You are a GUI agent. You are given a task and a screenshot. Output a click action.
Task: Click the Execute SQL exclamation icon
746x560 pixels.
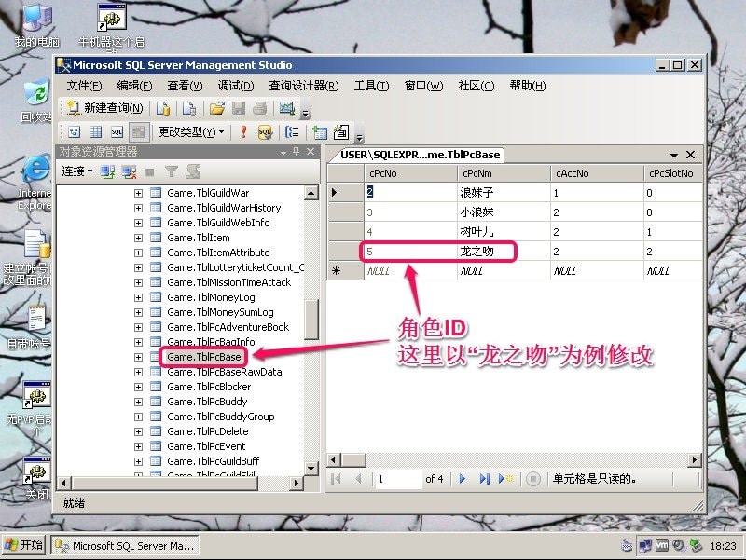tap(243, 131)
